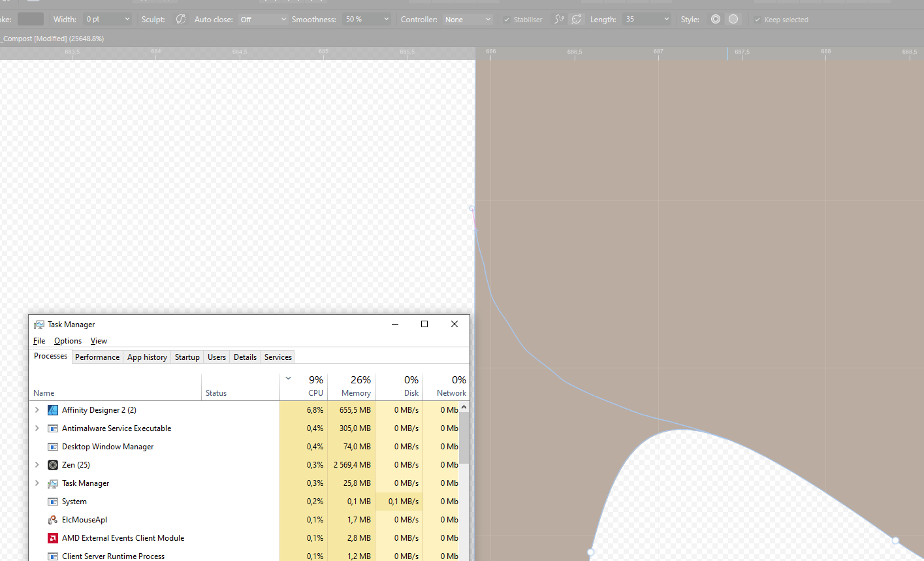The width and height of the screenshot is (924, 561).
Task: Click the Compost [Modified] document tab
Action: [x=52, y=39]
